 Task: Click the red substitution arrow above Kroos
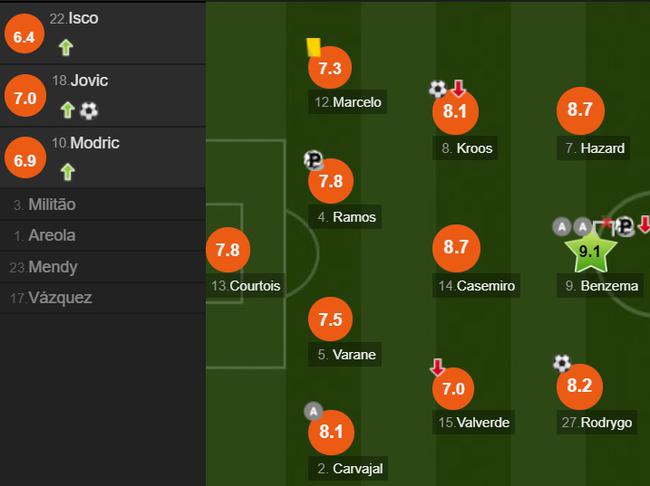[458, 88]
